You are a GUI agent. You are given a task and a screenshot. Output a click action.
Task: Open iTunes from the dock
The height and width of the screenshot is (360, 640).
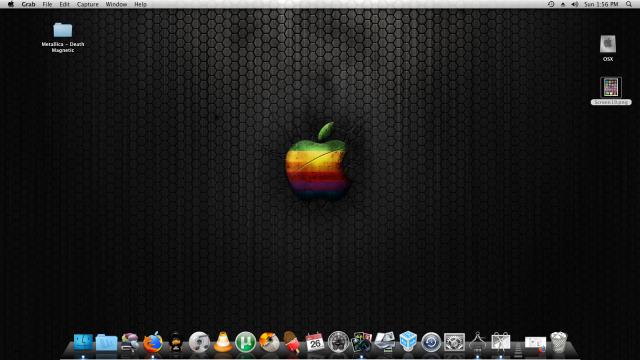tap(199, 342)
